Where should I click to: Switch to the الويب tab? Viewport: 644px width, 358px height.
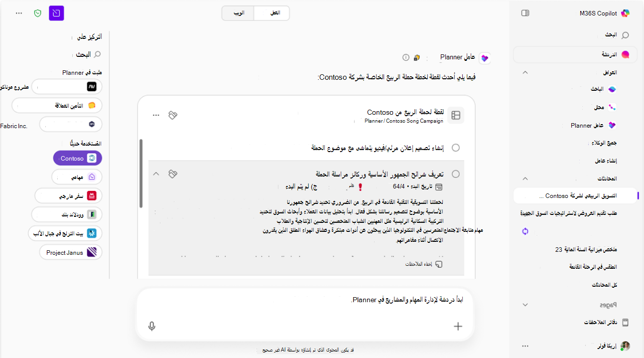[239, 13]
